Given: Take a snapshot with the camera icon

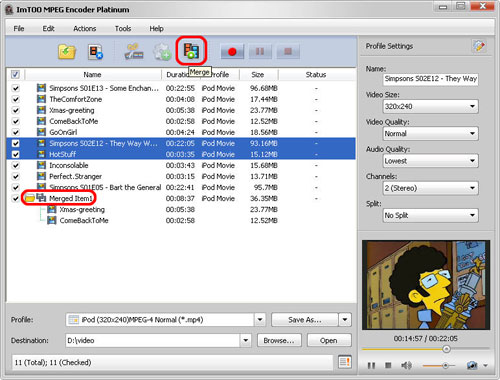Looking at the screenshot, I should tap(472, 365).
